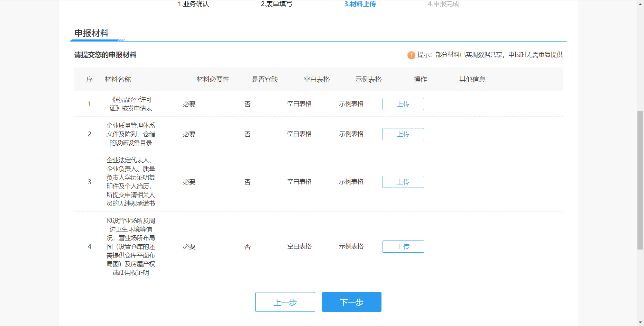View 示例表格 for row 4
Screen dimensions: 644x326
351,246
